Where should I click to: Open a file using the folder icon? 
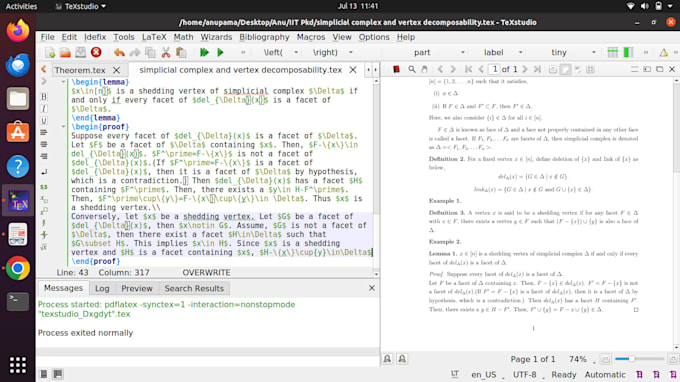tap(65, 52)
